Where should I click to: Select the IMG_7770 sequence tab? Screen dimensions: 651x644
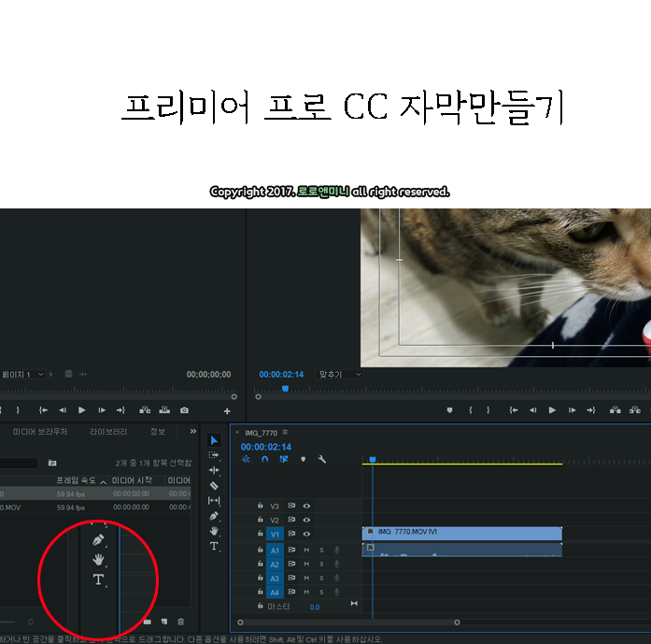coord(261,433)
